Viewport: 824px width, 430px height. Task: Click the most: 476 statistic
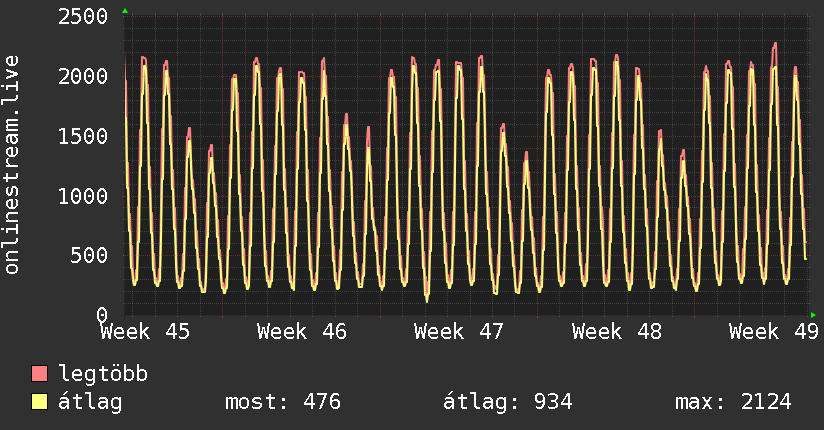pyautogui.click(x=283, y=402)
